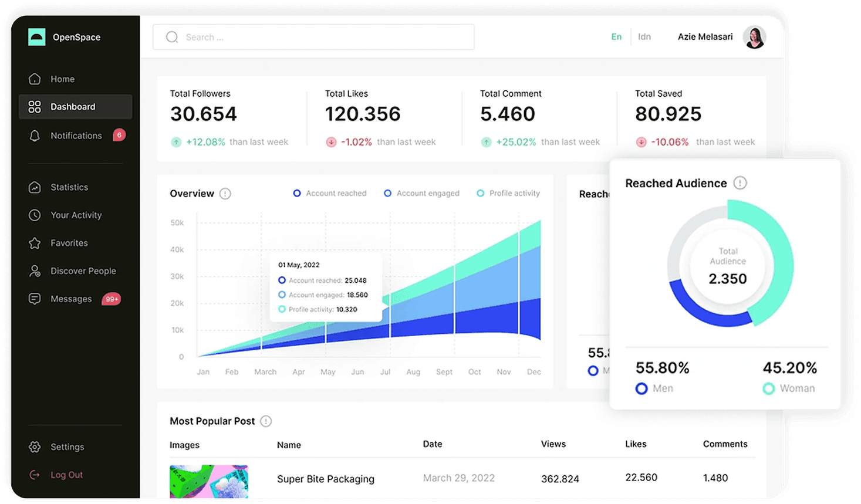Switch language to Idn

[644, 36]
